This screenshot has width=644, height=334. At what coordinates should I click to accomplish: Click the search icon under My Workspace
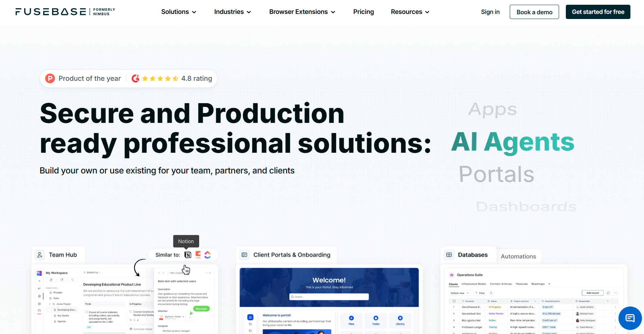point(72,280)
